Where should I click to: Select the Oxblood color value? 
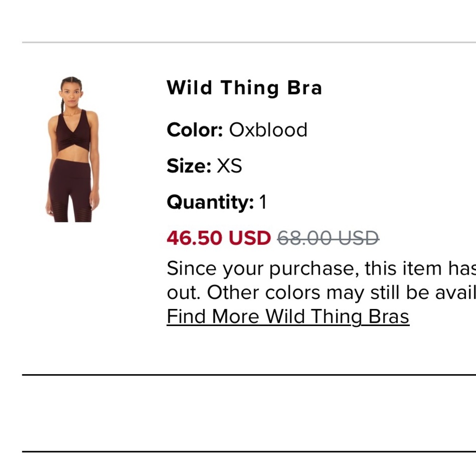pyautogui.click(x=268, y=130)
